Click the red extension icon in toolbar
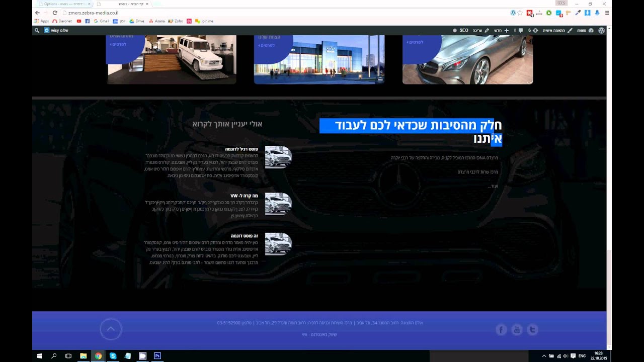The image size is (644, 362). click(530, 13)
